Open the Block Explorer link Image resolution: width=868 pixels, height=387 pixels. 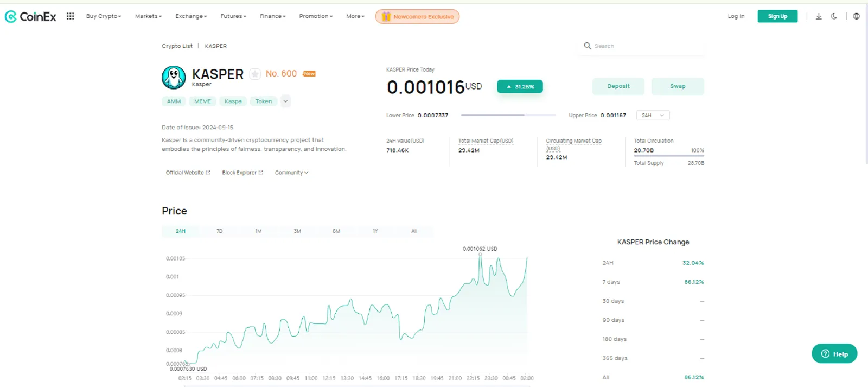point(242,173)
